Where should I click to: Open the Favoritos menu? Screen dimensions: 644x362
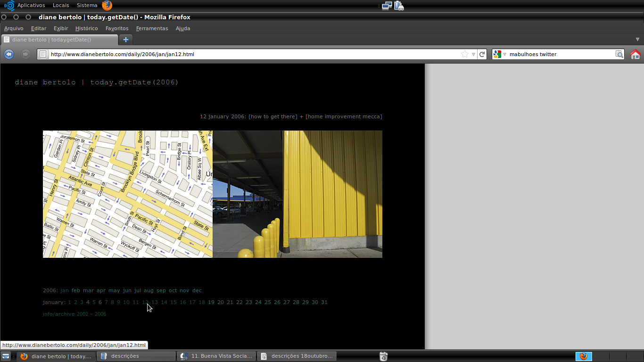point(117,28)
